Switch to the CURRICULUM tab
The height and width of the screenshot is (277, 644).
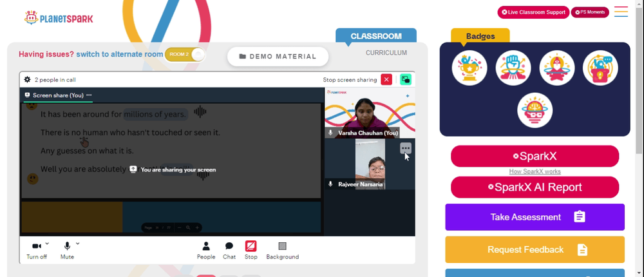(x=386, y=53)
